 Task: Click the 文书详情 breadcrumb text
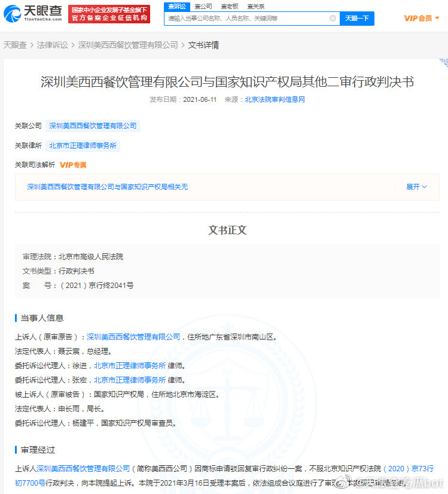tap(203, 45)
